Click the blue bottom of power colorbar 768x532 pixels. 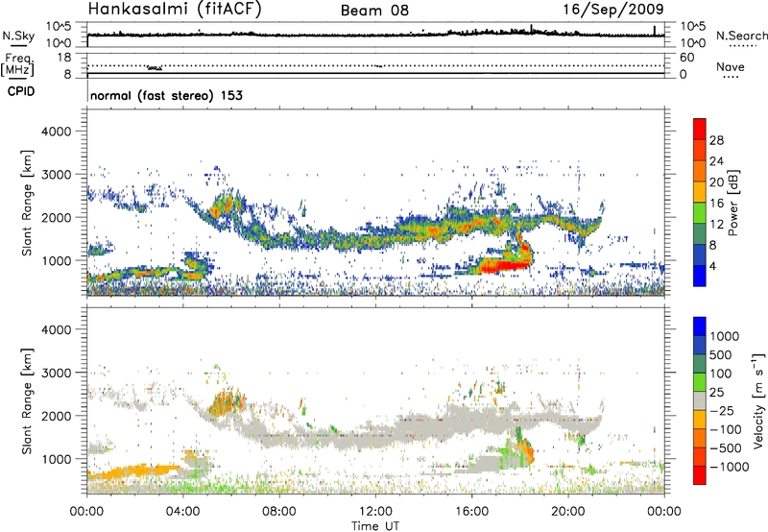pyautogui.click(x=700, y=276)
